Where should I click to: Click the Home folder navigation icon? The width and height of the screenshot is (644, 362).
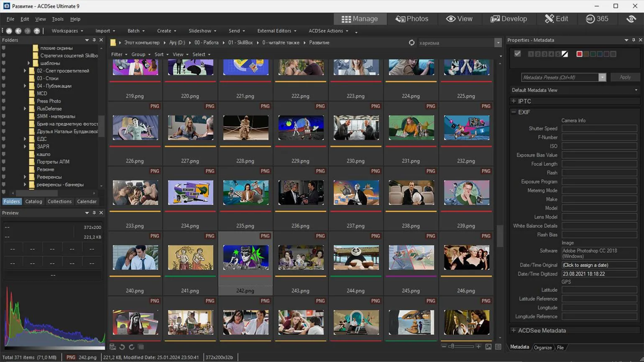[x=9, y=31]
